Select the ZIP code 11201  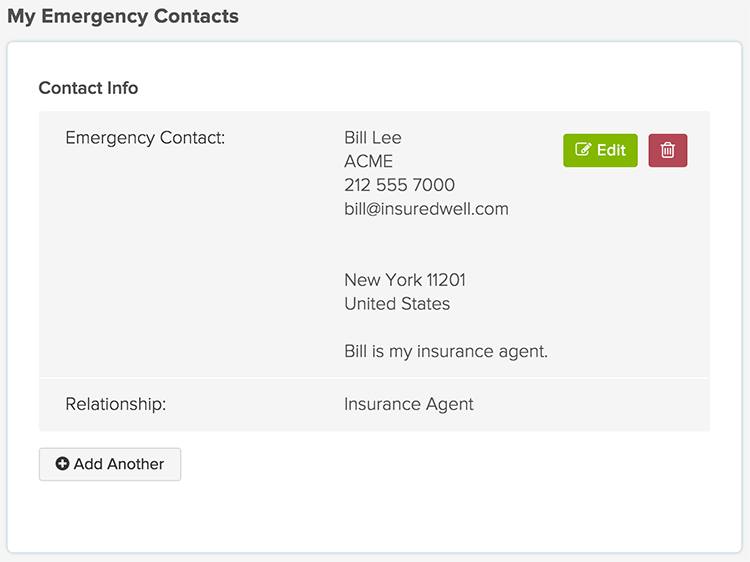(x=446, y=280)
